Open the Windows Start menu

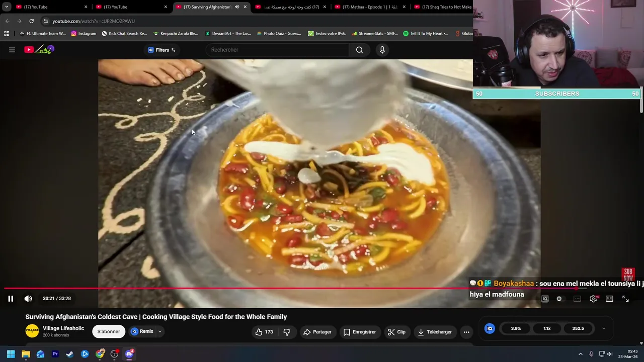tap(11, 354)
